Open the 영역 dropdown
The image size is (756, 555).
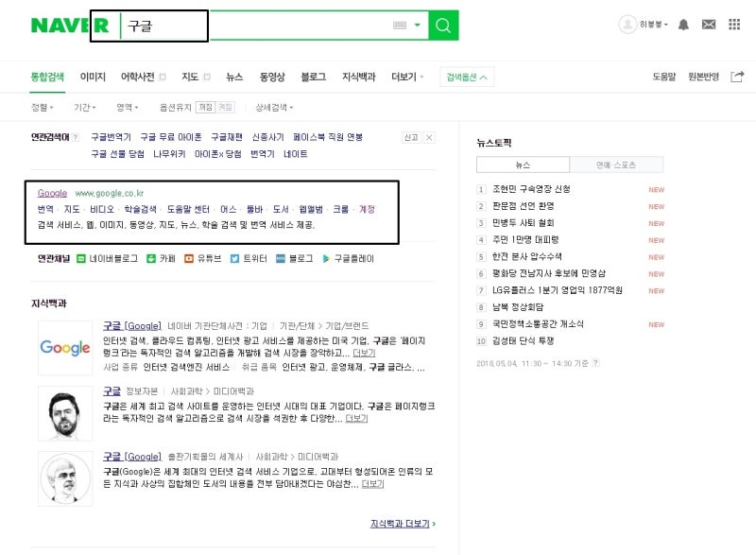pyautogui.click(x=128, y=107)
